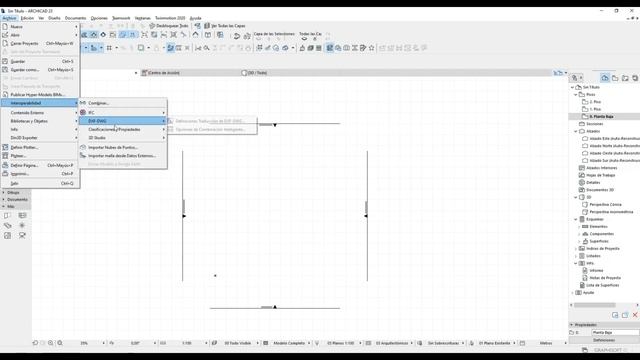This screenshot has width=640, height=360.
Task: Click the find and select magnifier icon
Action: [207, 48]
